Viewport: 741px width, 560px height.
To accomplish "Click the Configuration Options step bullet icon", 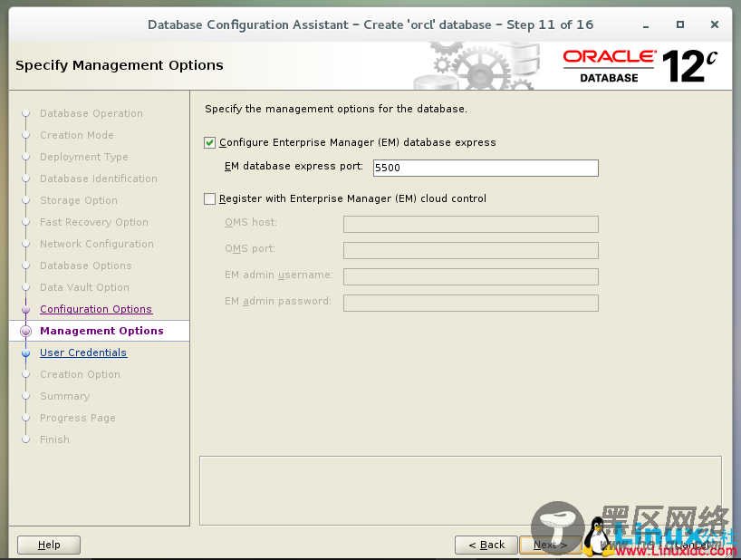I will click(26, 309).
